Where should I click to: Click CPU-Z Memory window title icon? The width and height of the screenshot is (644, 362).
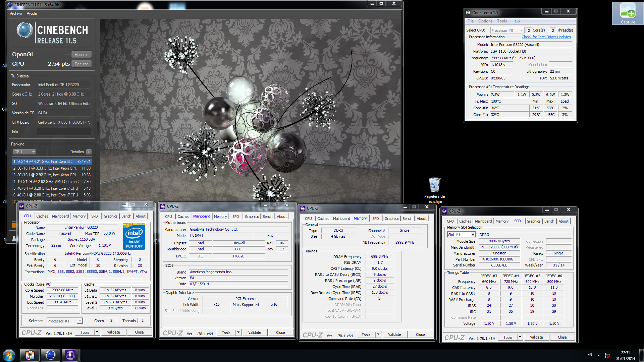303,208
